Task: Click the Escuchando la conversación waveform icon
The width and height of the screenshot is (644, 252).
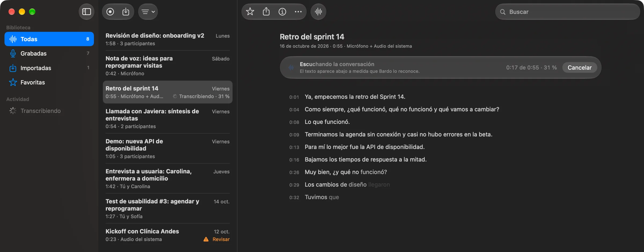Action: [x=291, y=67]
